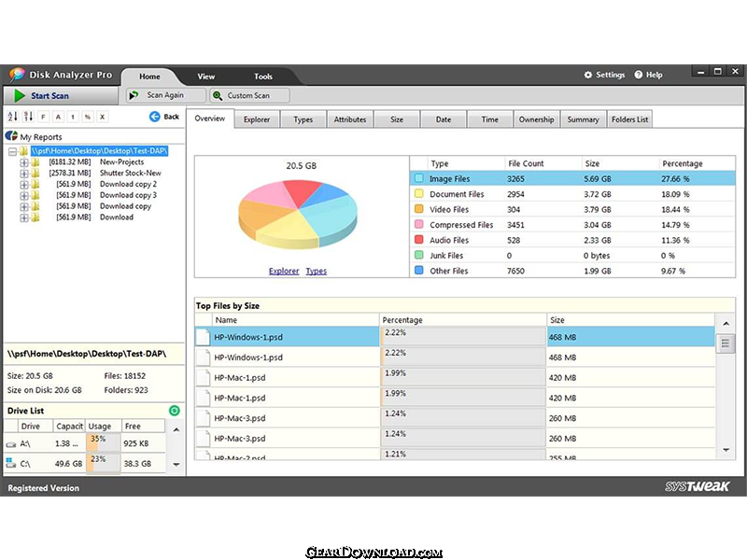
Task: Click the Types link under the pie chart
Action: point(317,271)
